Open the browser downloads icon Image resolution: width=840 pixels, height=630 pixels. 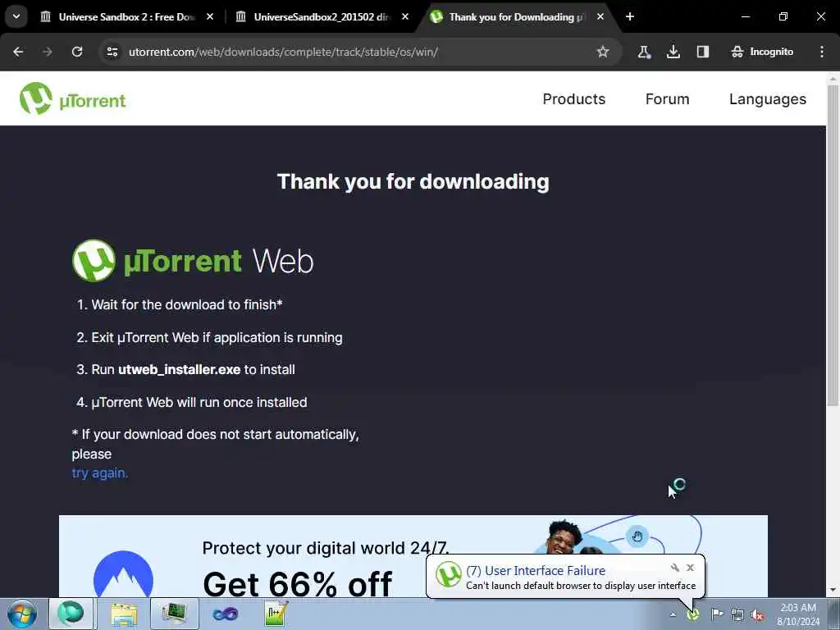pos(673,52)
